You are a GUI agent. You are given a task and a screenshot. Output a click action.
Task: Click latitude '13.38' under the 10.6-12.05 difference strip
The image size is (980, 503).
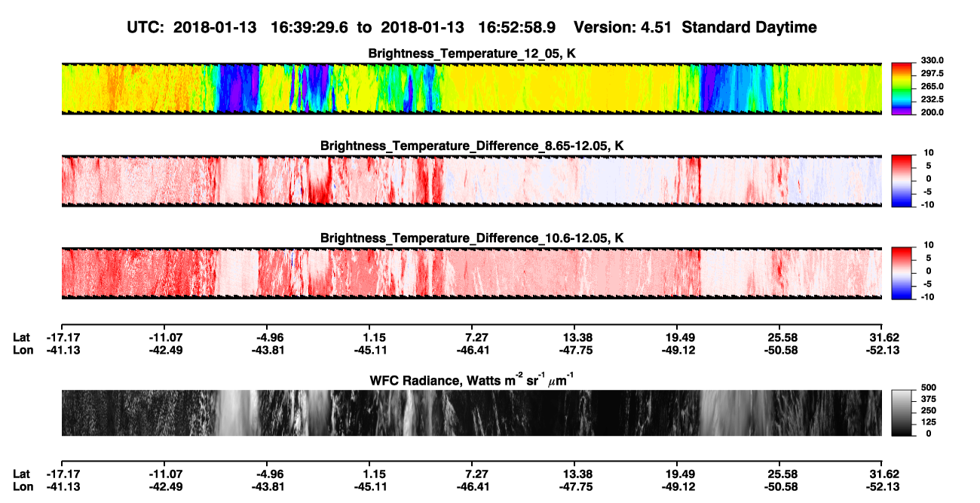point(577,337)
